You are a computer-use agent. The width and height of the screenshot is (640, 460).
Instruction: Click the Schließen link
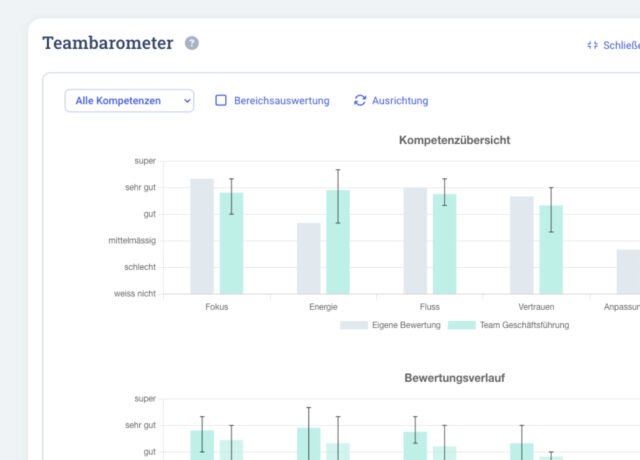pyautogui.click(x=621, y=45)
